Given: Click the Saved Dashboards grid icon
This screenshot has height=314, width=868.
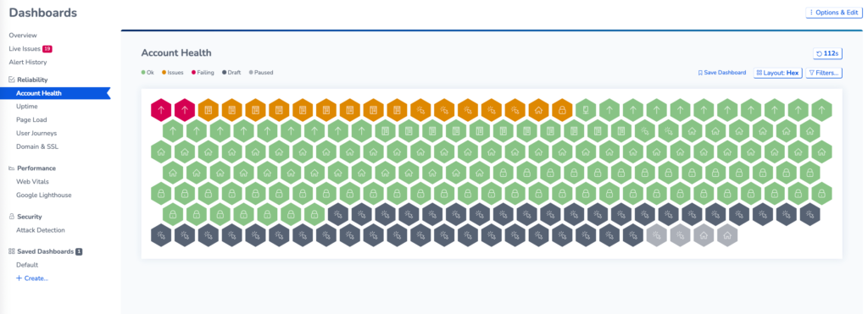Looking at the screenshot, I should coord(12,251).
